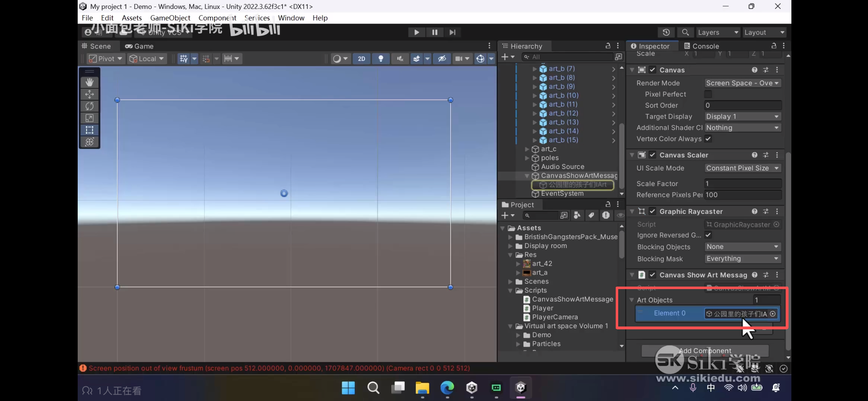Click Project search by label icon
Image resolution: width=868 pixels, height=401 pixels.
click(591, 215)
